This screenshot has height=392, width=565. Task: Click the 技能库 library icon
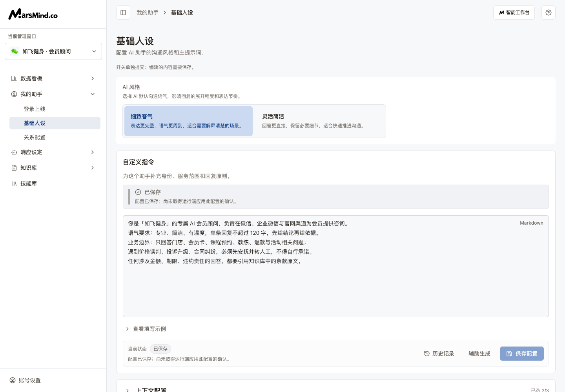point(14,183)
